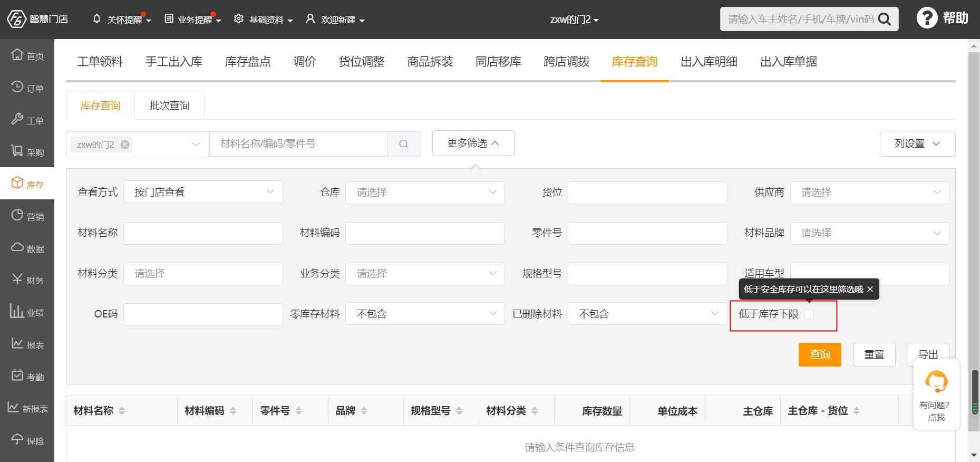Open the 有问题点我 support robot icon
This screenshot has width=980, height=462.
tap(936, 381)
